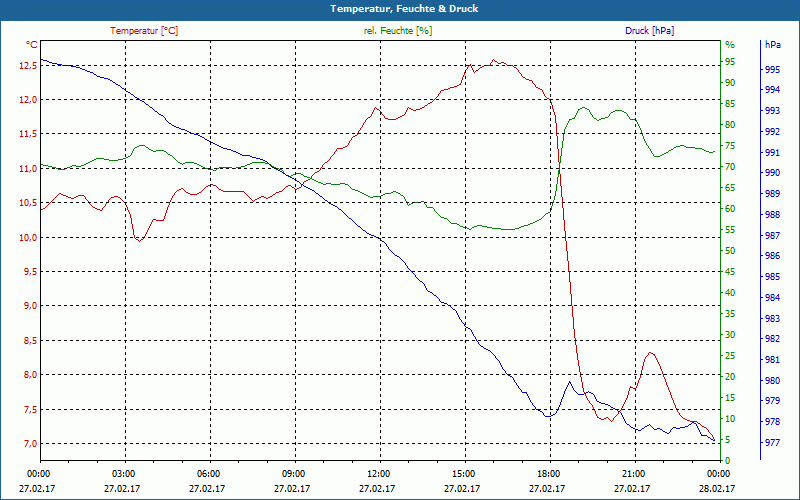The image size is (800, 500).
Task: Click the chart title 'Temperatur, Feuchte & Druck'
Action: click(x=404, y=9)
